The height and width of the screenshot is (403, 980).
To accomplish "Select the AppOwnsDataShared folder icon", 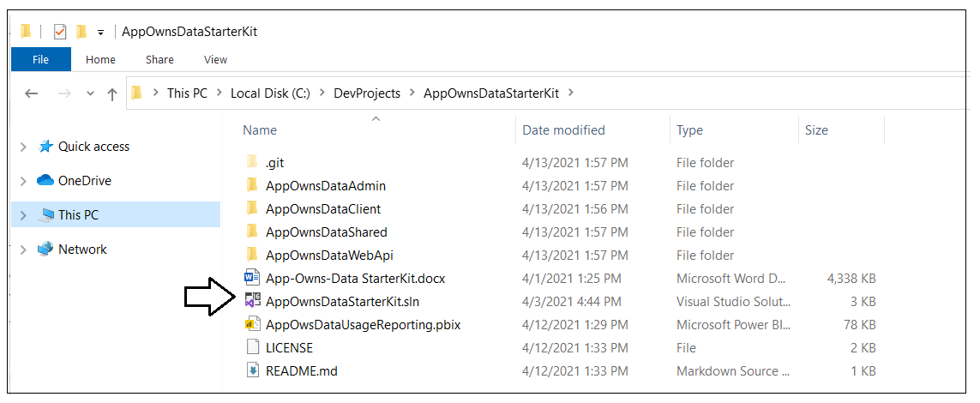I will [252, 232].
